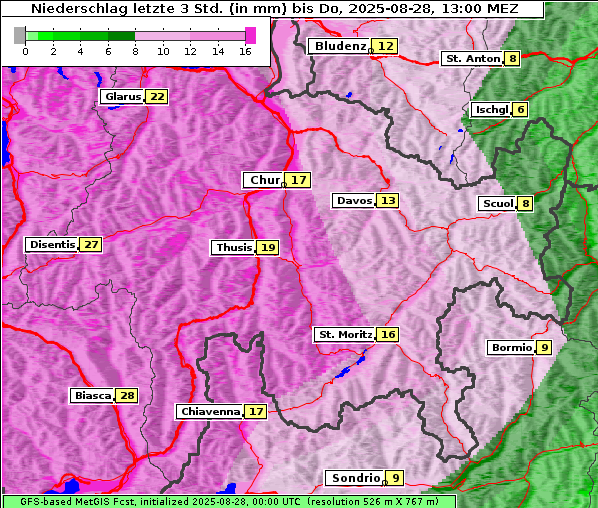This screenshot has width=598, height=508.
Task: Select the Chiavenna location label
Action: click(x=209, y=412)
